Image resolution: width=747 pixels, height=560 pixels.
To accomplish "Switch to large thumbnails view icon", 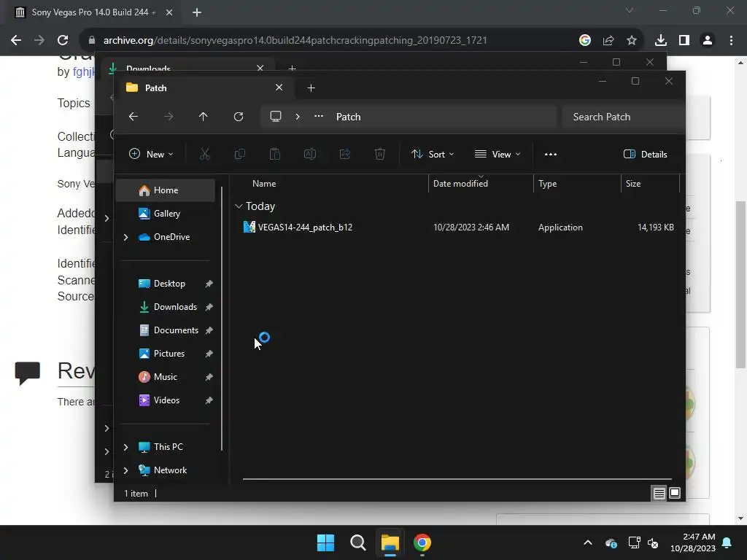I will point(675,493).
